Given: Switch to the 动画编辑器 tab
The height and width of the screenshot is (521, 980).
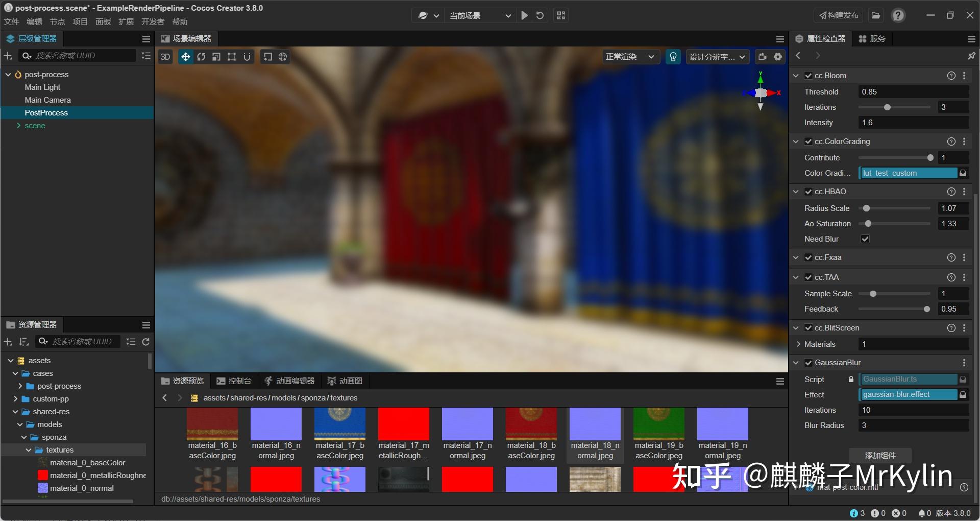Looking at the screenshot, I should [289, 381].
